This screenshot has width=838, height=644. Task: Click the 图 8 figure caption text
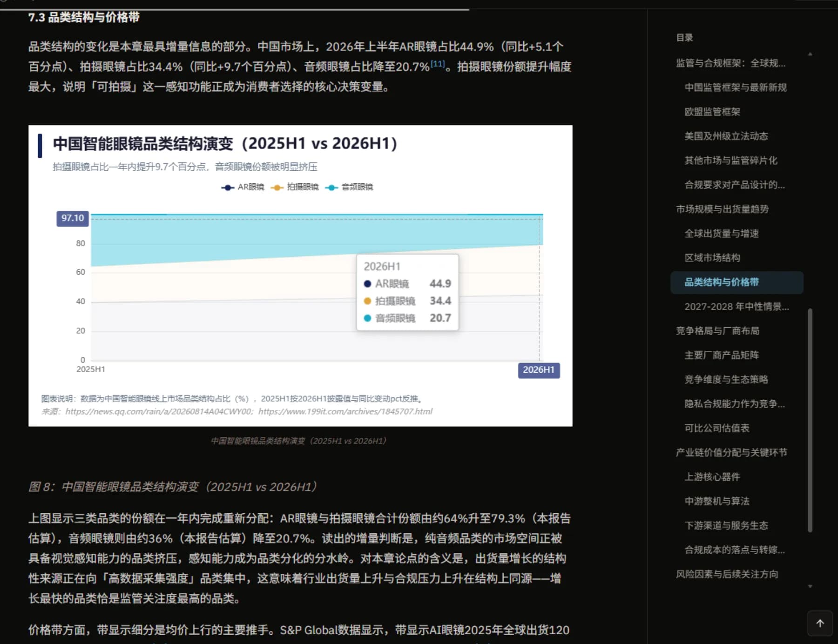[173, 487]
